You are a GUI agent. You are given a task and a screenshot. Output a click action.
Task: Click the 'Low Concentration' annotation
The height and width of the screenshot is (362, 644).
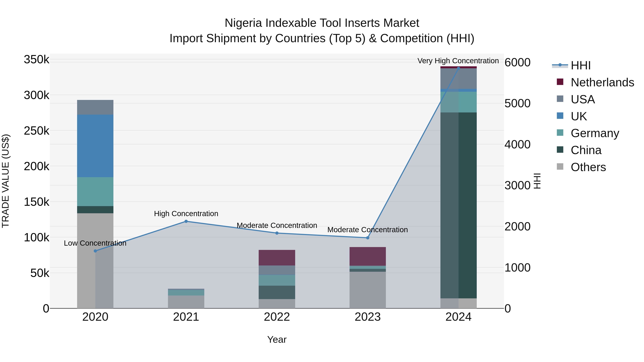click(x=95, y=243)
